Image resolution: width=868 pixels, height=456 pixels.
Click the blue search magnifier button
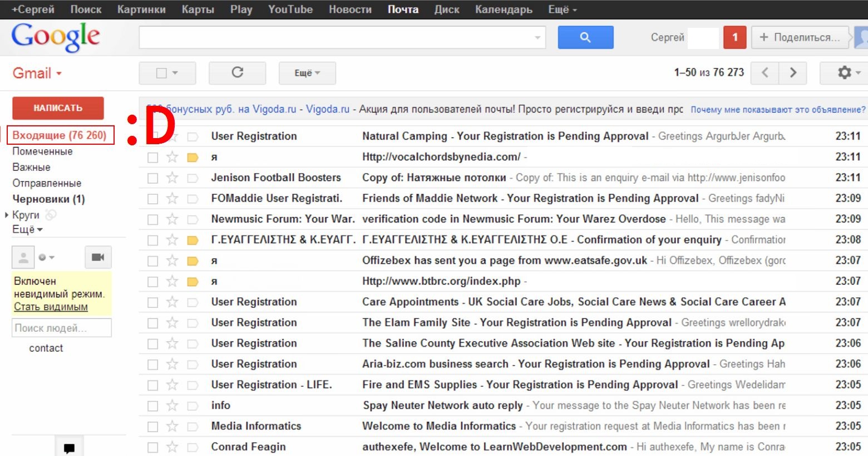tap(585, 37)
